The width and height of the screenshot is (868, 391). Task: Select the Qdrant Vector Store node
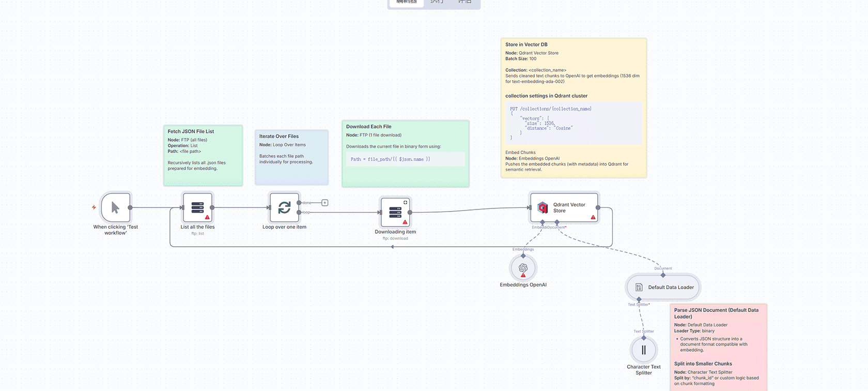click(564, 207)
